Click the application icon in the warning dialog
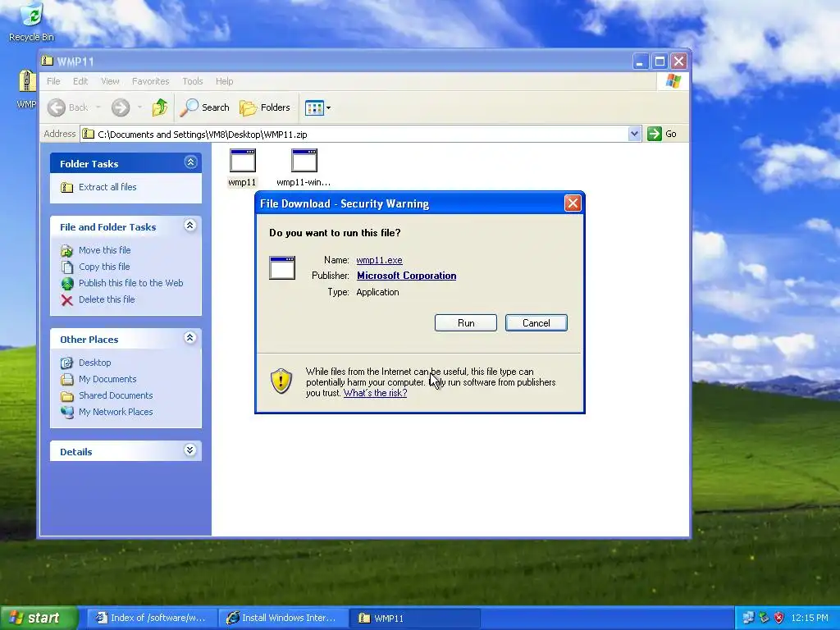Image resolution: width=840 pixels, height=630 pixels. coord(282,268)
